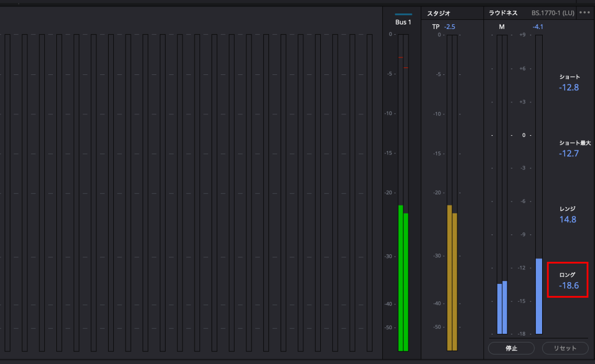The height and width of the screenshot is (364, 595).
Task: Click the レンジ value 14.8
Action: [x=568, y=219]
